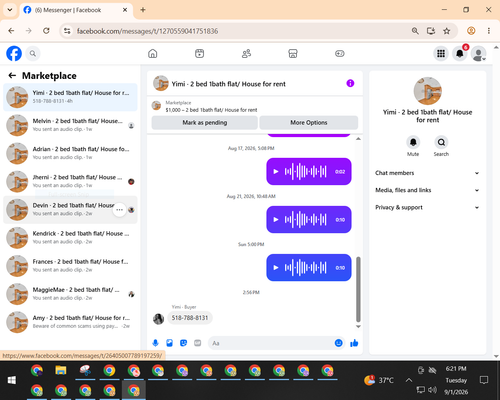The width and height of the screenshot is (500, 400).
Task: Click the chat scrollbar thumb
Action: pyautogui.click(x=358, y=289)
